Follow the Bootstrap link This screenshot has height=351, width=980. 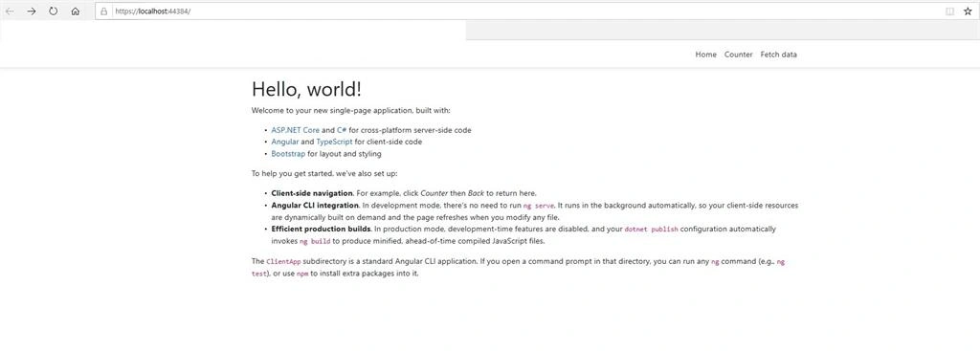pos(288,154)
